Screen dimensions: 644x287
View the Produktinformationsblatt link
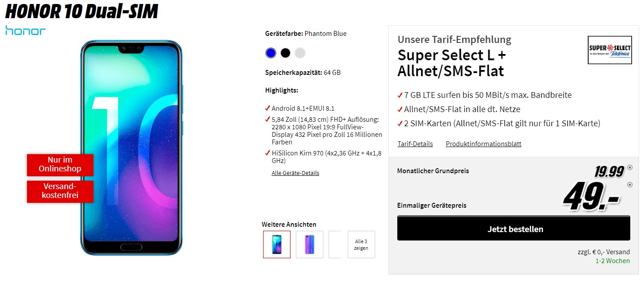tap(483, 144)
